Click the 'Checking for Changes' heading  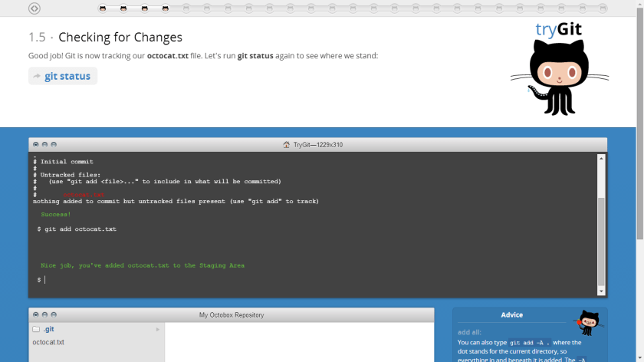tap(120, 38)
